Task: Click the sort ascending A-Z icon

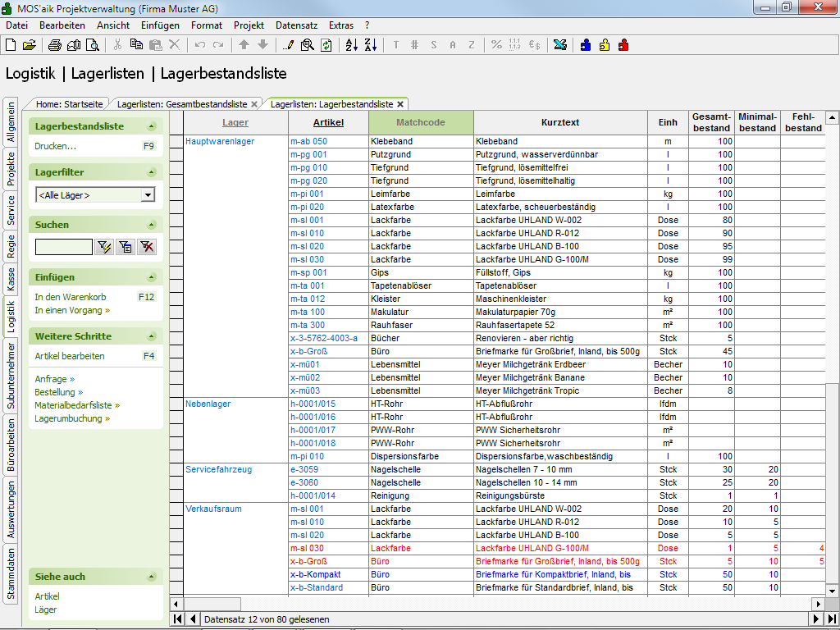Action: pyautogui.click(x=351, y=45)
